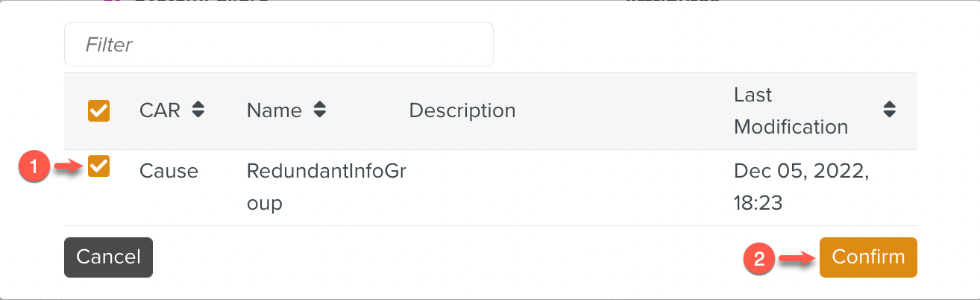This screenshot has height=300, width=980.
Task: Click the Last Modification header label
Action: (791, 111)
